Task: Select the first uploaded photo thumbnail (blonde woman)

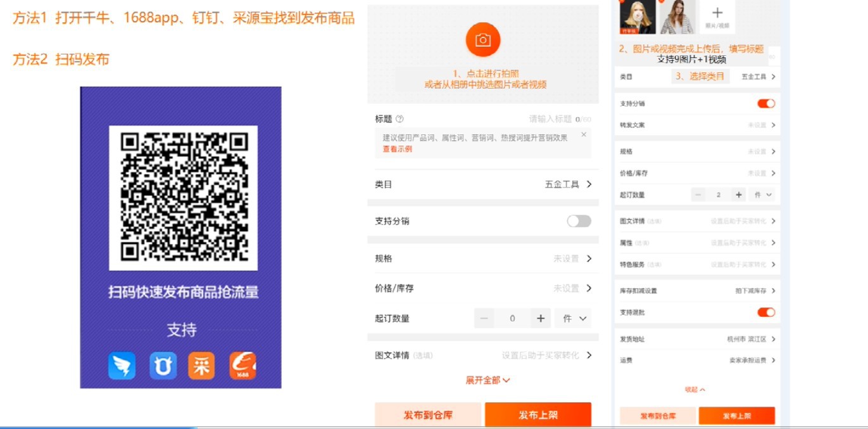Action: pos(638,17)
